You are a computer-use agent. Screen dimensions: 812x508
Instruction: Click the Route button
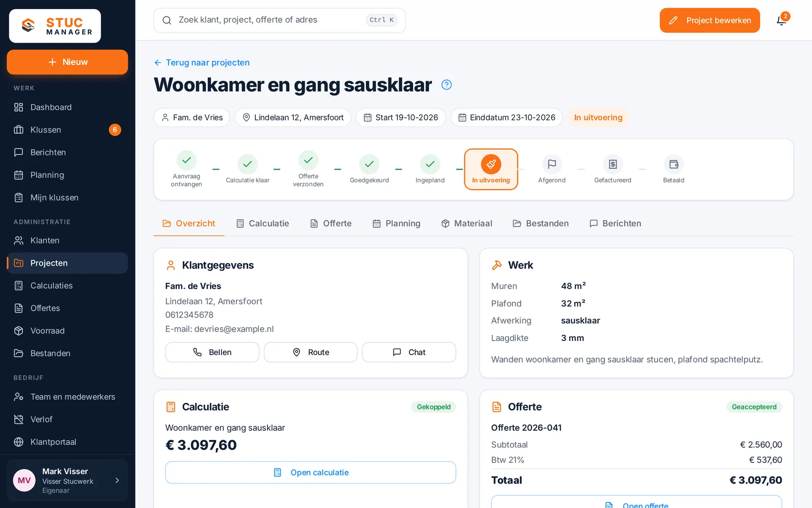(x=311, y=352)
